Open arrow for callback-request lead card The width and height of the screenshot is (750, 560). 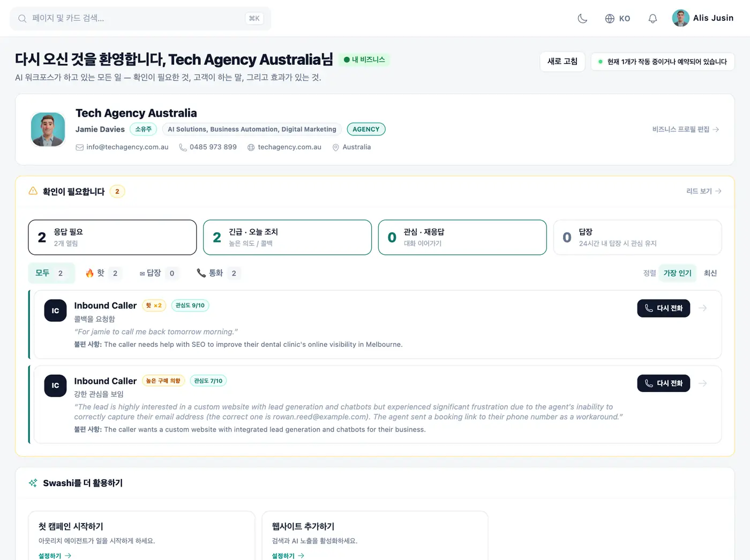(x=703, y=308)
